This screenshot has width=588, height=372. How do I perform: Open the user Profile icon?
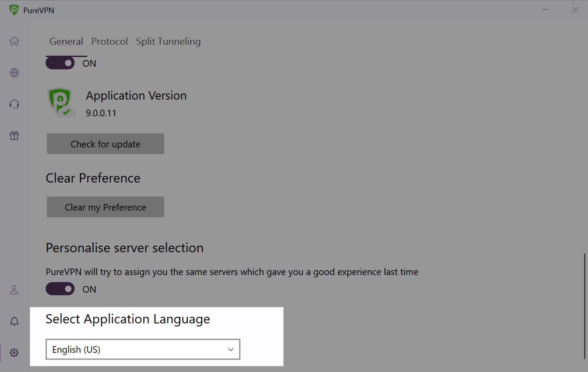(x=14, y=290)
